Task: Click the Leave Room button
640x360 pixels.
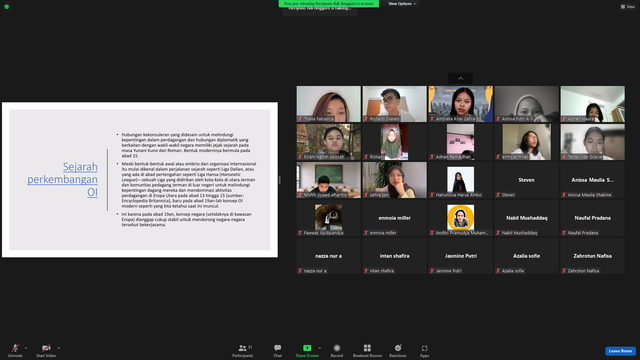Action: coord(620,351)
